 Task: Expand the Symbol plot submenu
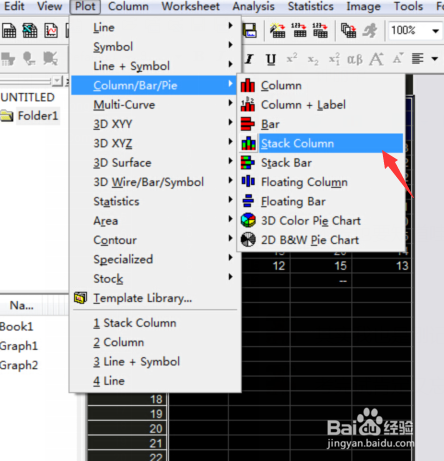[156, 47]
